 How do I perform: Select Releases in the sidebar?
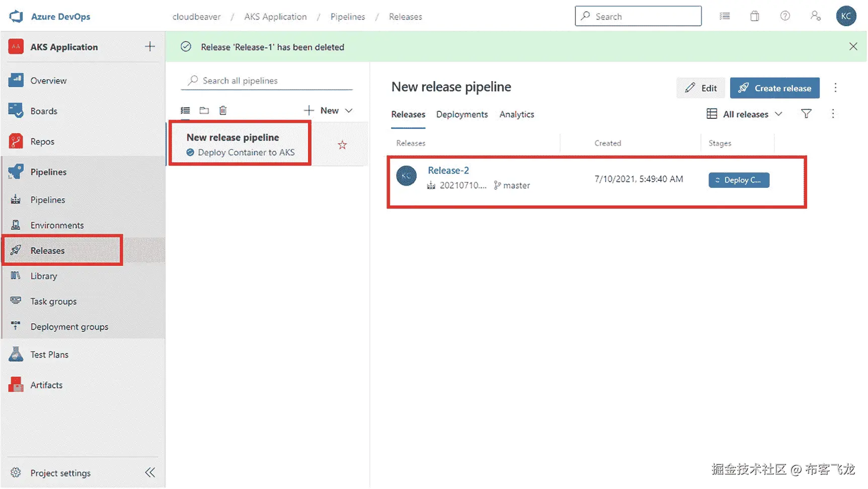point(83,250)
